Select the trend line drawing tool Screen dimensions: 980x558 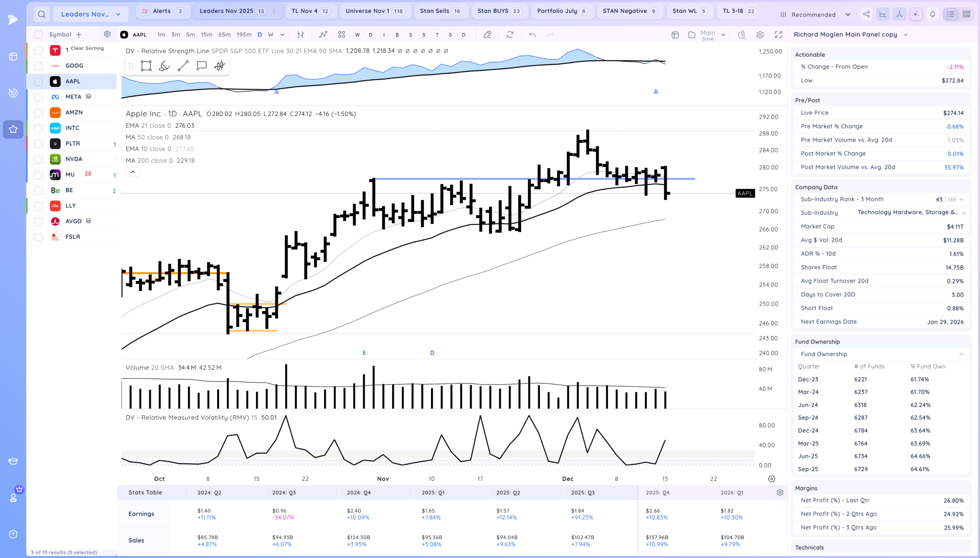pos(183,66)
